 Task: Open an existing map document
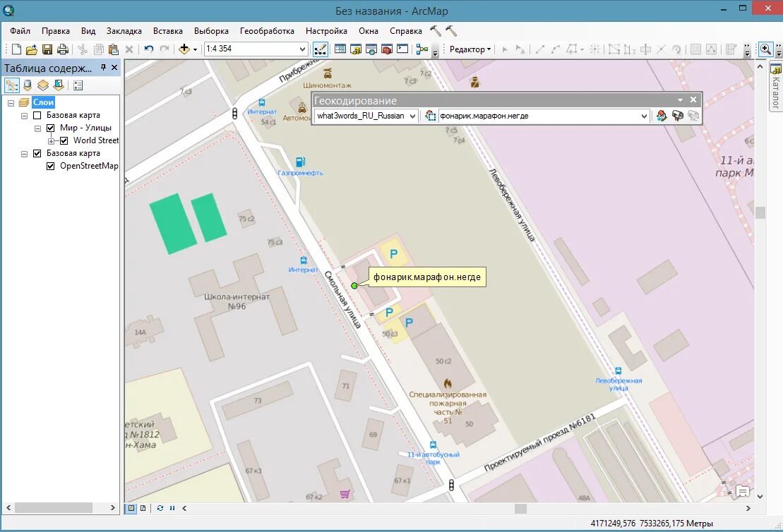pos(32,49)
